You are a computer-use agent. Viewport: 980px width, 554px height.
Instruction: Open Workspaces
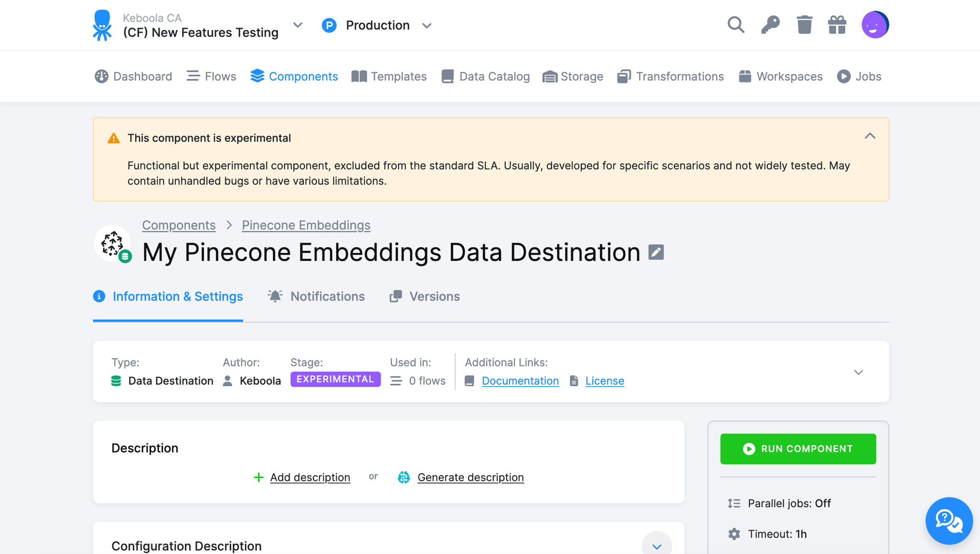click(x=781, y=76)
